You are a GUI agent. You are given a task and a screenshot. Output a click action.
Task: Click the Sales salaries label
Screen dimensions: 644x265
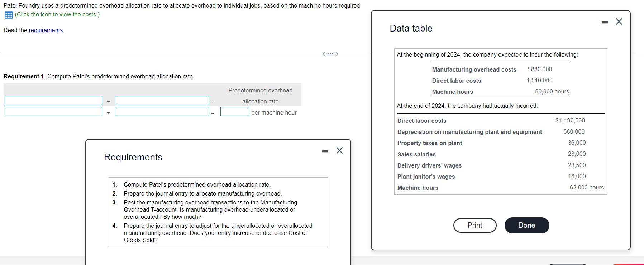point(416,154)
